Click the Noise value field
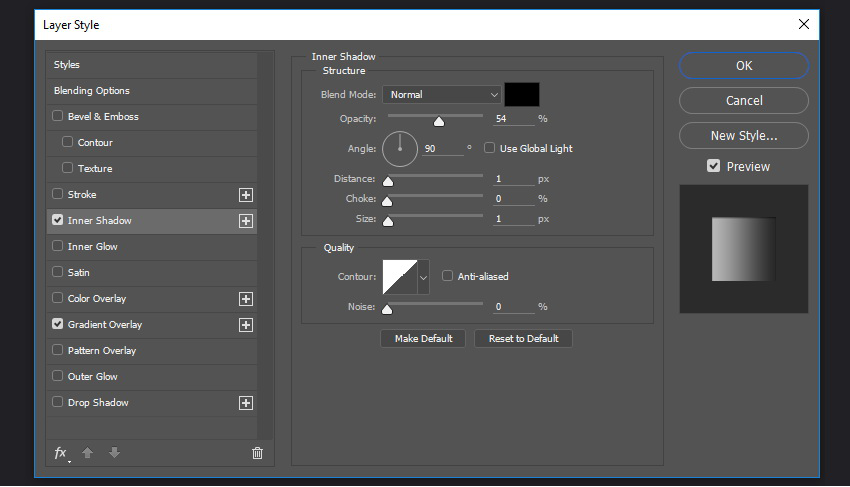The height and width of the screenshot is (487, 850). pos(514,307)
